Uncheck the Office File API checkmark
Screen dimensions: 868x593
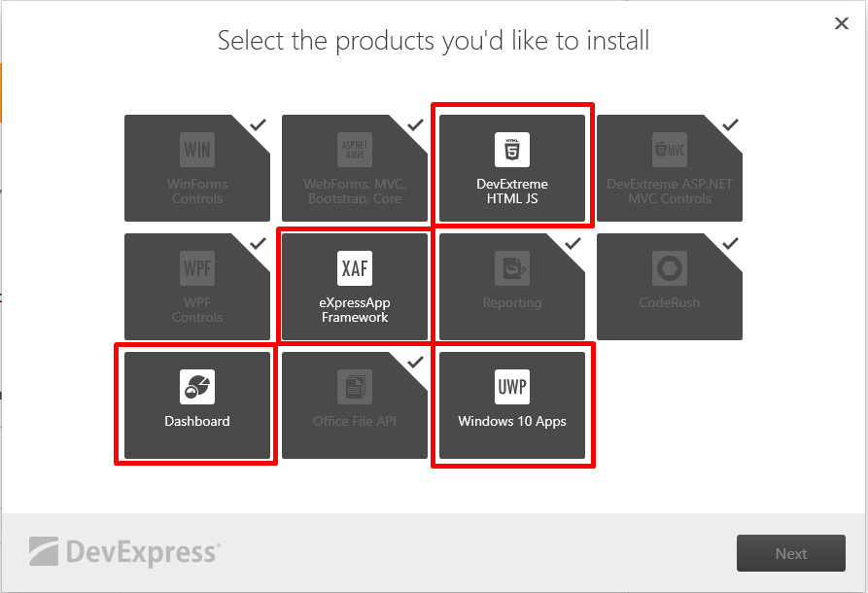point(415,362)
